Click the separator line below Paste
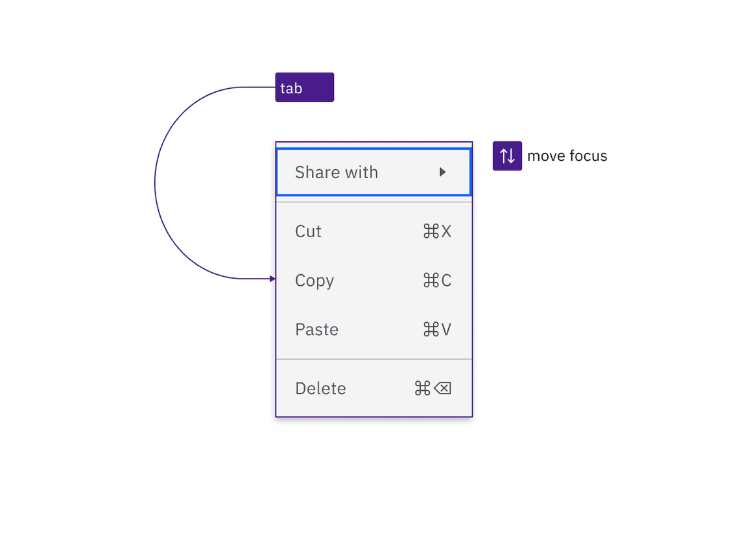Viewport: 747px width, 560px height. [374, 358]
